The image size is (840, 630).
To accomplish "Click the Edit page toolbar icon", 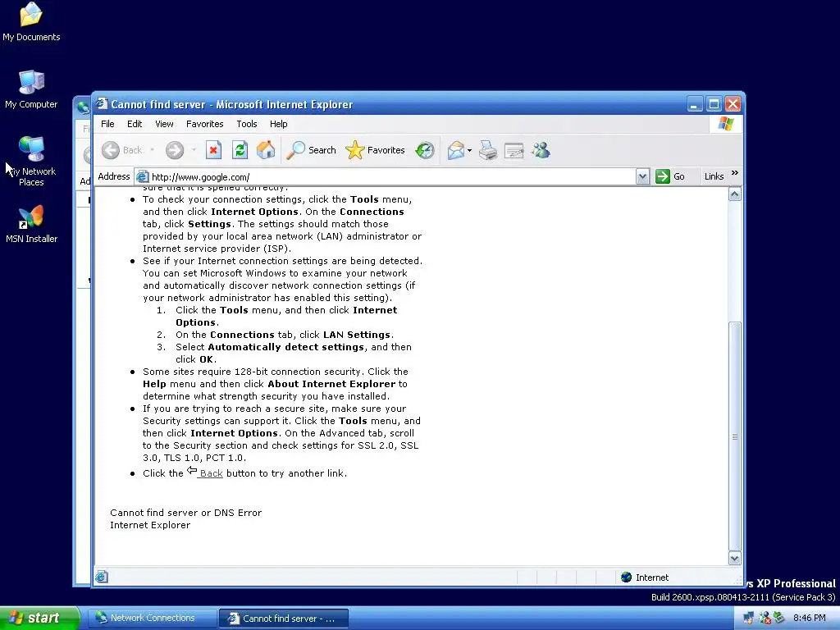I will pyautogui.click(x=514, y=151).
